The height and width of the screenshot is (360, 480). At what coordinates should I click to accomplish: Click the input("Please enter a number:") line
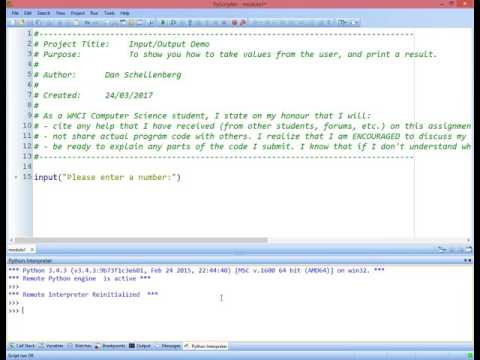click(x=107, y=177)
